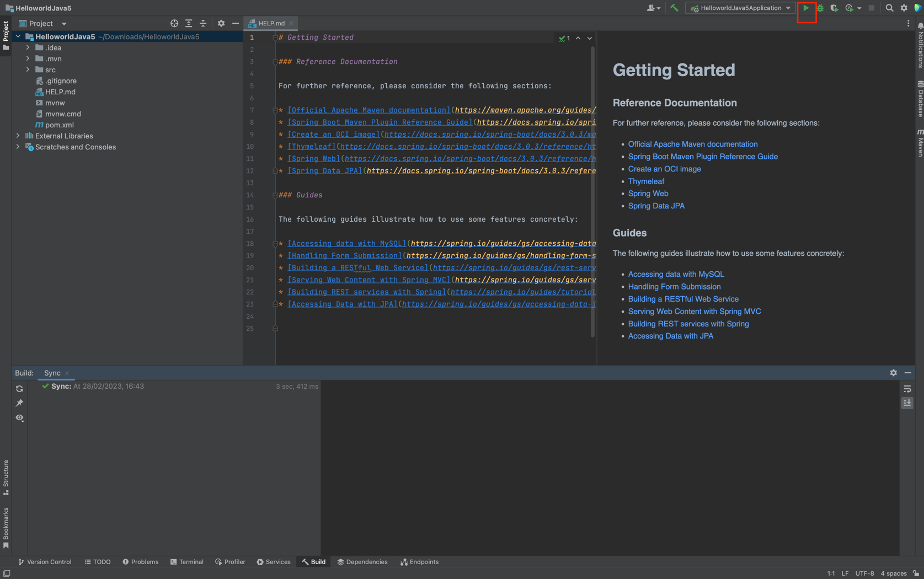Click editor vertical scrollbar
This screenshot has height=579, width=924.
point(593,191)
